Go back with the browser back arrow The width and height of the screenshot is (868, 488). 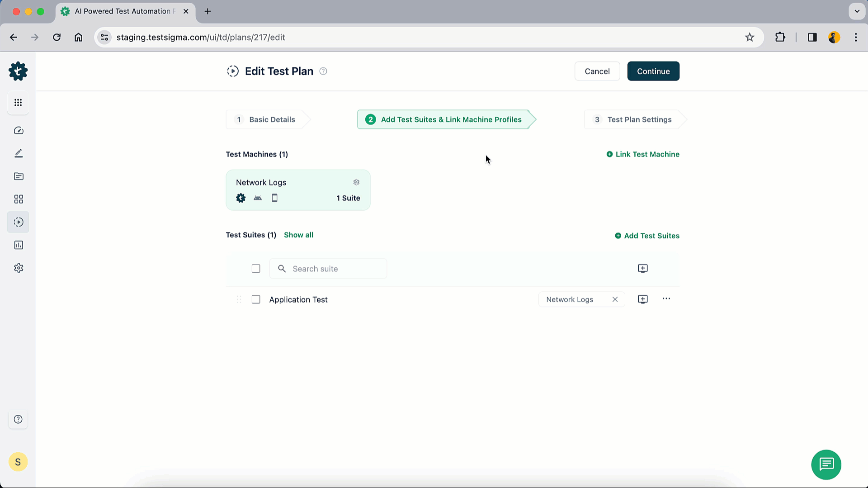[x=14, y=37]
